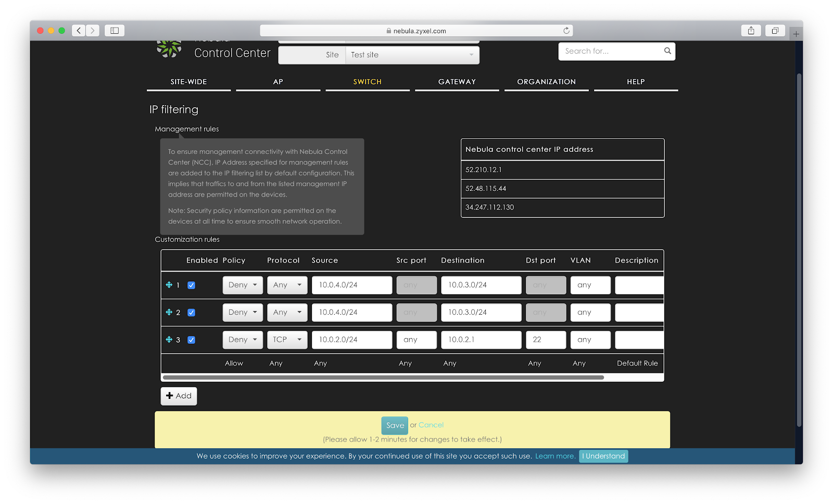833x504 pixels.
Task: Go back using the browser back arrow
Action: coord(79,31)
